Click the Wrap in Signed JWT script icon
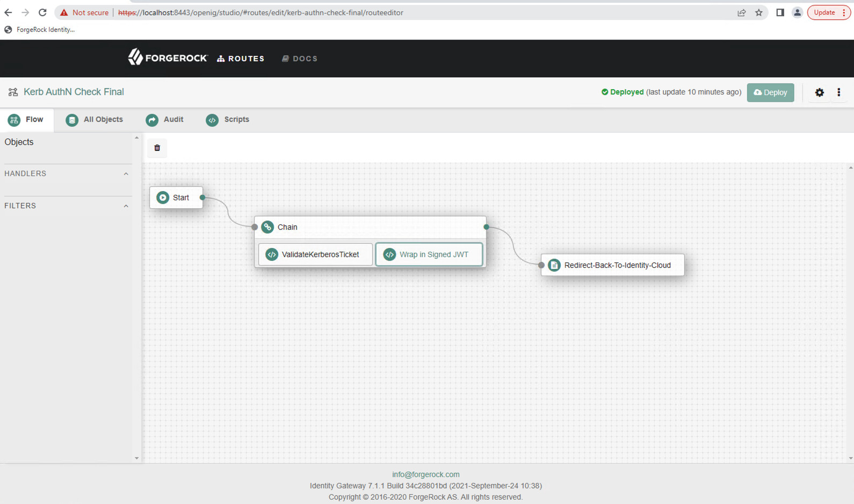Viewport: 854px width, 504px height. pyautogui.click(x=390, y=254)
